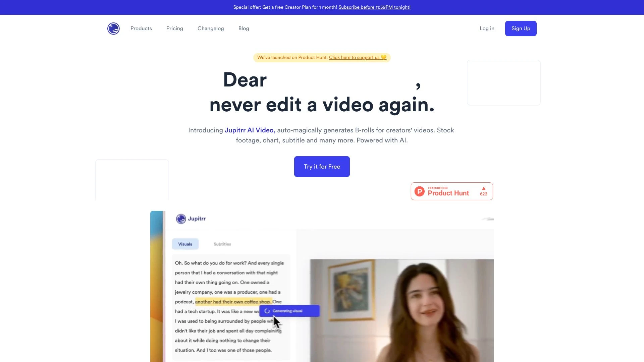644x362 pixels.
Task: Click Subscribe before 11:59PM tonight link
Action: pyautogui.click(x=375, y=7)
